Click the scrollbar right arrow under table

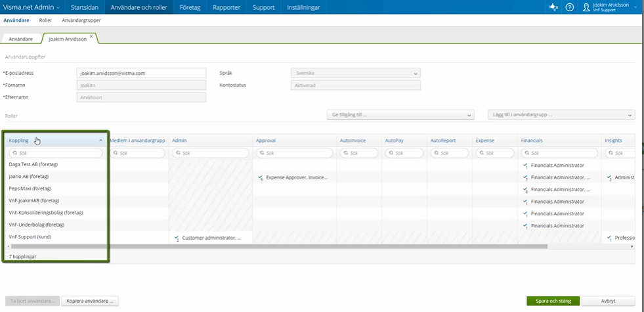tap(632, 246)
